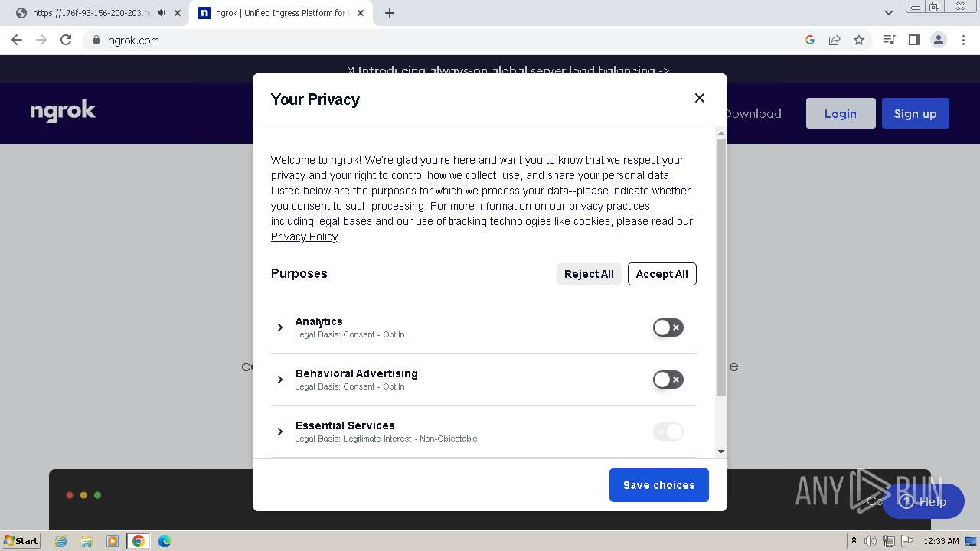Bookmark this tab with star icon
Screen dimensions: 980x551
pos(859,40)
